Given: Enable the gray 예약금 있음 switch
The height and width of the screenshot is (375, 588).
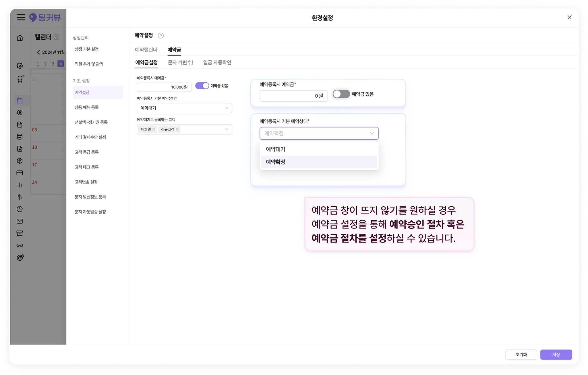Looking at the screenshot, I should pyautogui.click(x=341, y=94).
